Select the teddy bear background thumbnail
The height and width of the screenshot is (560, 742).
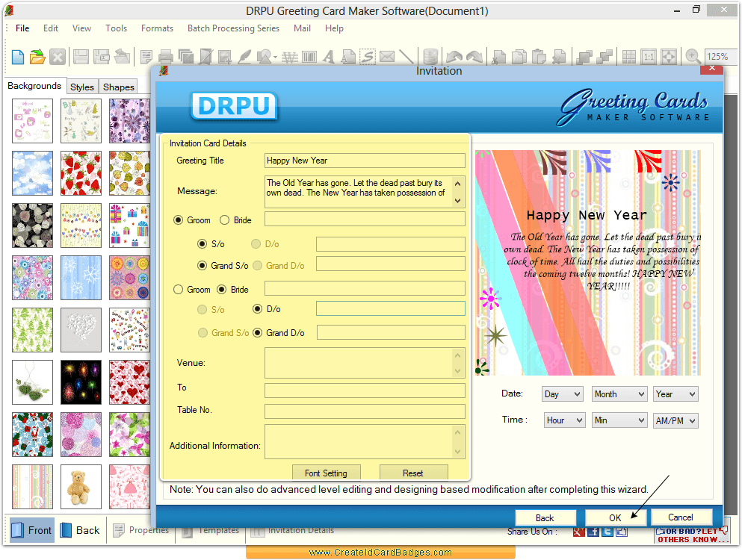[81, 487]
